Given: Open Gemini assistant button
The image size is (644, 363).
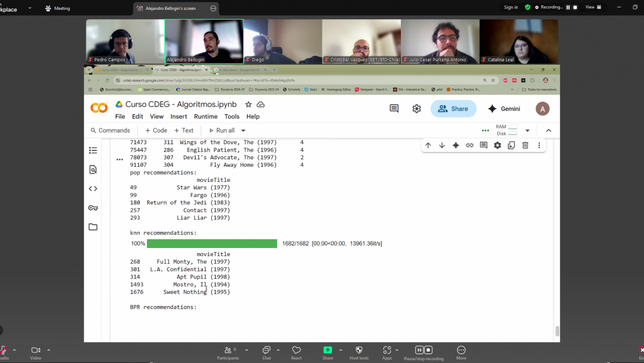Looking at the screenshot, I should tap(504, 109).
